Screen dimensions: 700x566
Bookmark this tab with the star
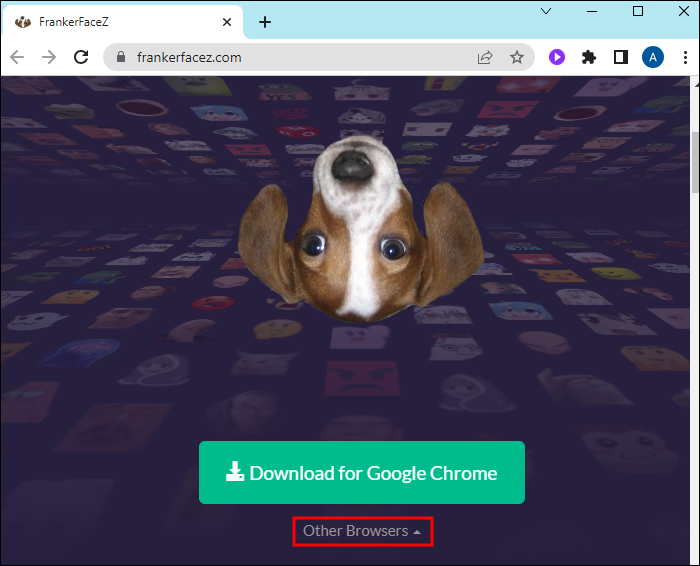click(517, 57)
